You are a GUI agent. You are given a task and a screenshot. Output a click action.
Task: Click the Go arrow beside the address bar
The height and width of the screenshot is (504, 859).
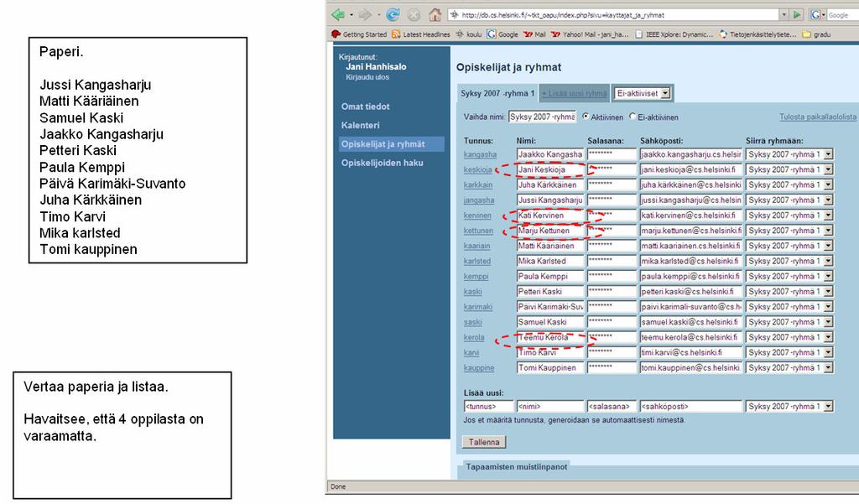click(x=798, y=15)
